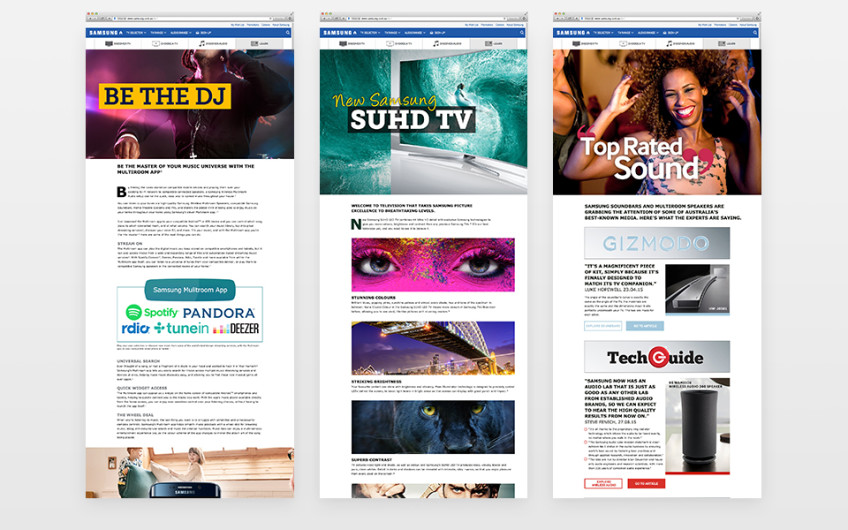
Task: Click the colorful eye image under SUHD TV
Action: coord(419,264)
